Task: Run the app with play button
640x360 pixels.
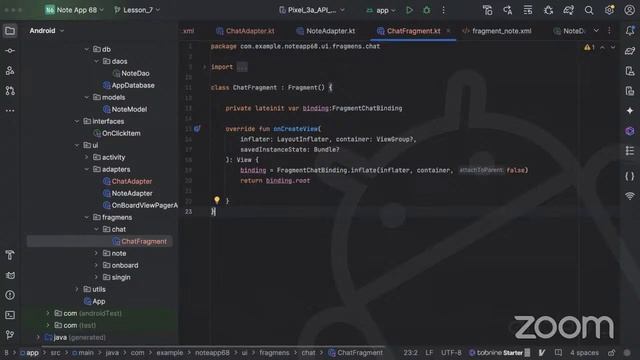Action: (409, 10)
